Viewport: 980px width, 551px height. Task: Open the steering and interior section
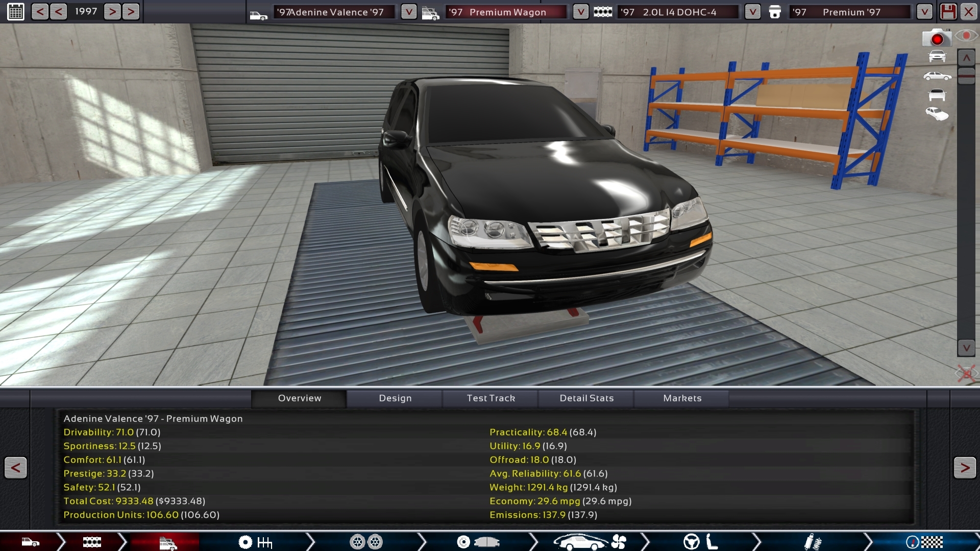tap(700, 542)
